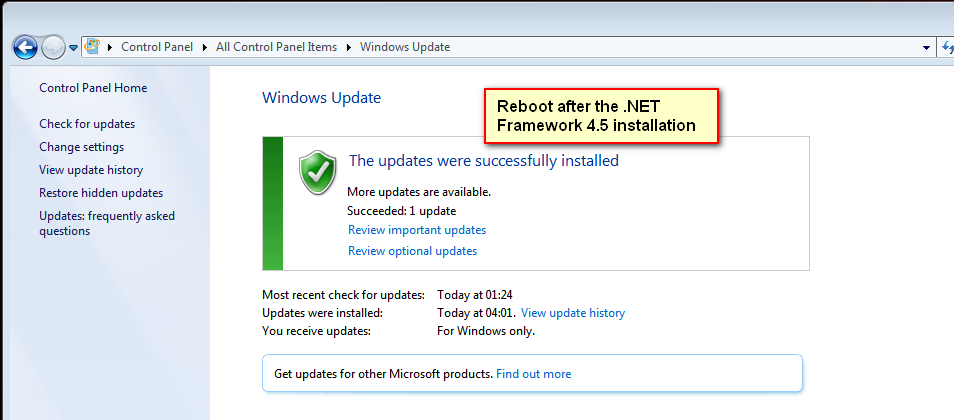
Task: Expand the arrow after Control Panel breadcrumb
Action: pos(206,47)
